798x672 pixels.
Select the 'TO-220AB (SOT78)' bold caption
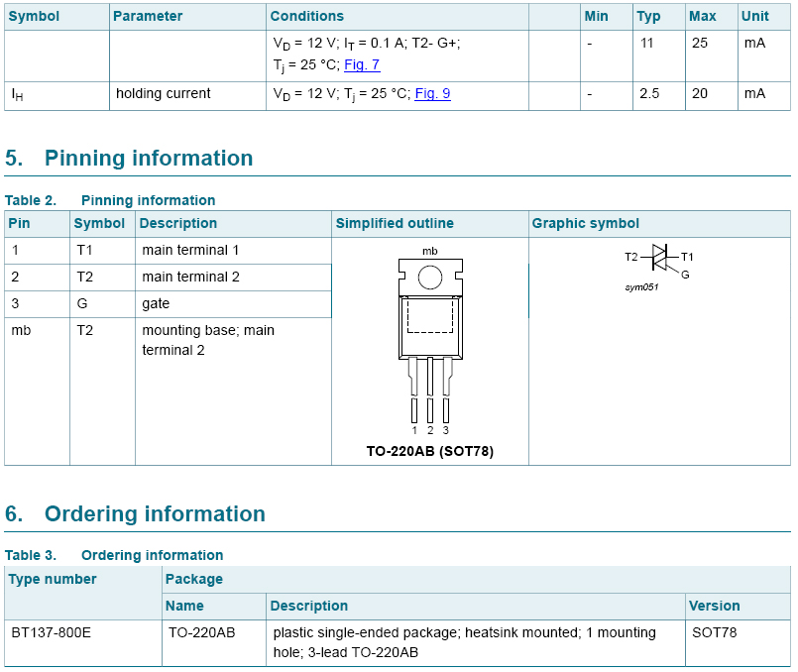coord(429,451)
